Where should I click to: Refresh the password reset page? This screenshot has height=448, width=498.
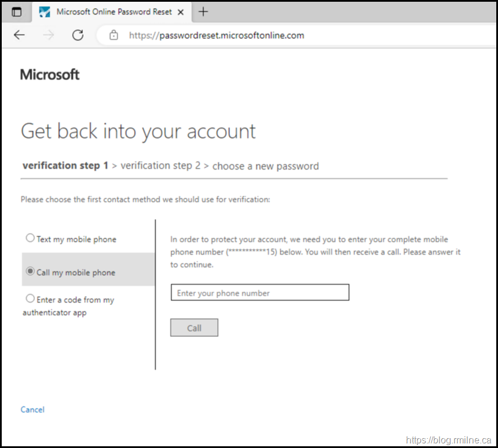[x=78, y=35]
